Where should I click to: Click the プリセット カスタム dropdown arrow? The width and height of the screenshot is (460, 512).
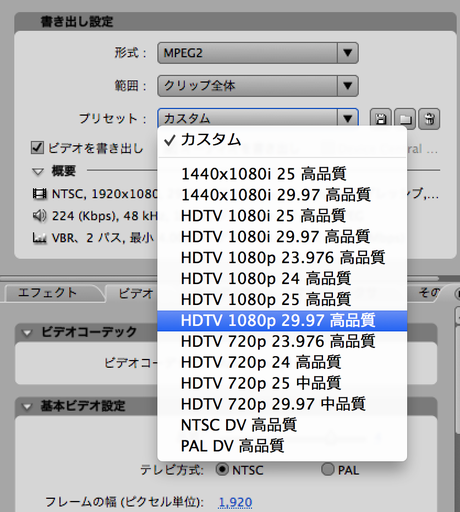[x=348, y=118]
